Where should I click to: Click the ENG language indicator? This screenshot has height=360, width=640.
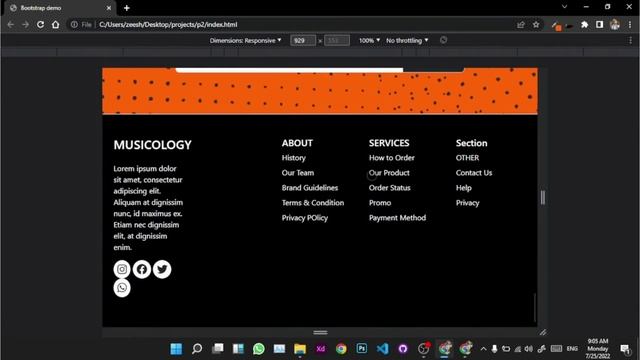572,349
